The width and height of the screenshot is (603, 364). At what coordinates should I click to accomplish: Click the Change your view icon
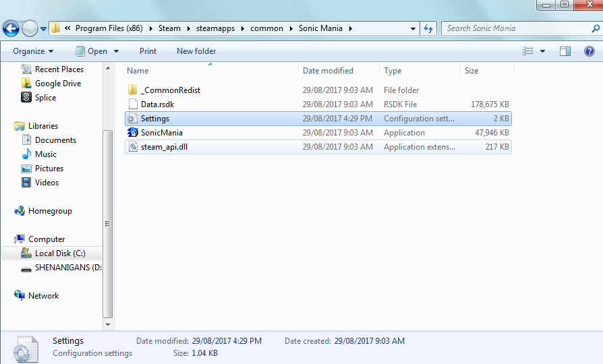(528, 51)
